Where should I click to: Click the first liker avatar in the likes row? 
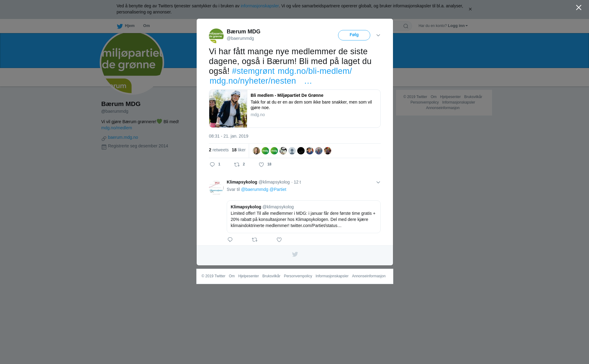(256, 151)
